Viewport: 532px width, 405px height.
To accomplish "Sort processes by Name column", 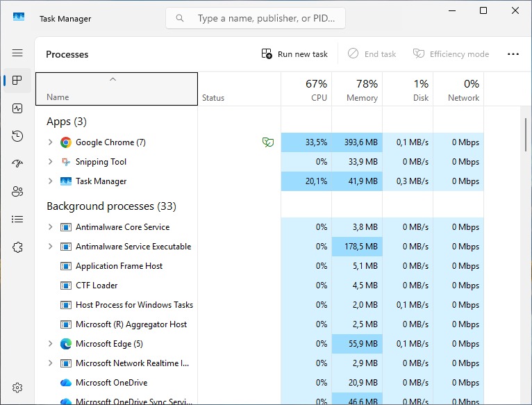I will click(x=117, y=89).
